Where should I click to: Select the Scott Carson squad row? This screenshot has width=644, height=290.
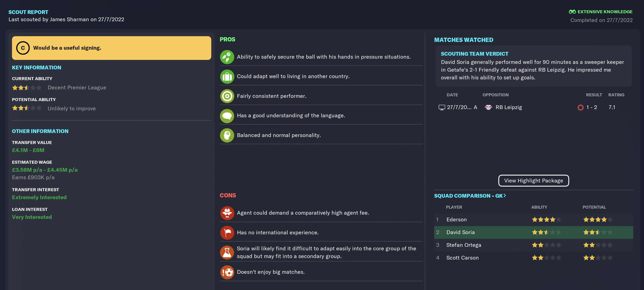click(x=534, y=258)
